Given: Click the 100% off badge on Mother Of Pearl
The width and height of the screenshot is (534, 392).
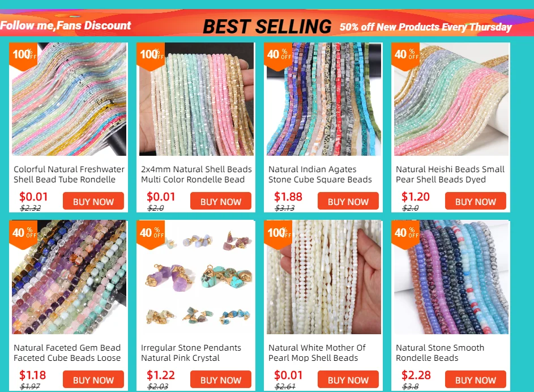Looking at the screenshot, I should 278,235.
